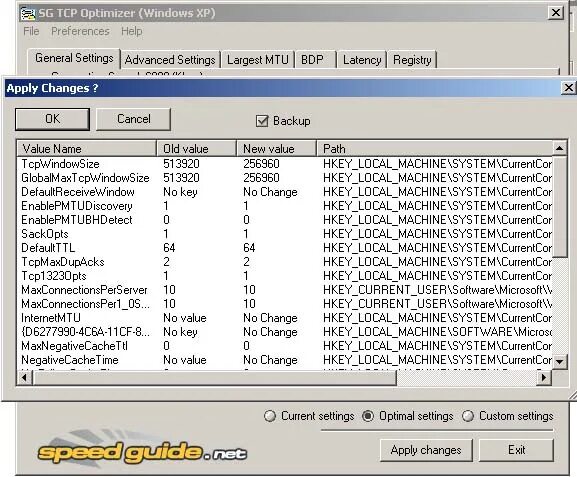Click the horizontal scroll right arrow
This screenshot has height=477, width=577.
click(544, 378)
